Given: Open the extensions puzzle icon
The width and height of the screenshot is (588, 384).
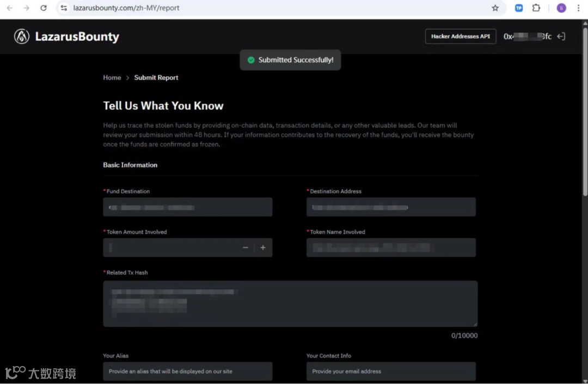Looking at the screenshot, I should click(x=536, y=8).
